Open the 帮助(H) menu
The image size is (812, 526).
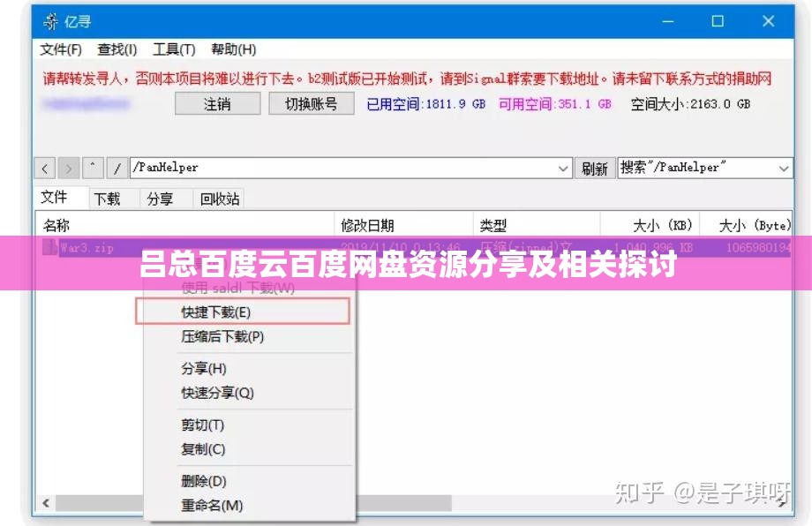tap(234, 49)
